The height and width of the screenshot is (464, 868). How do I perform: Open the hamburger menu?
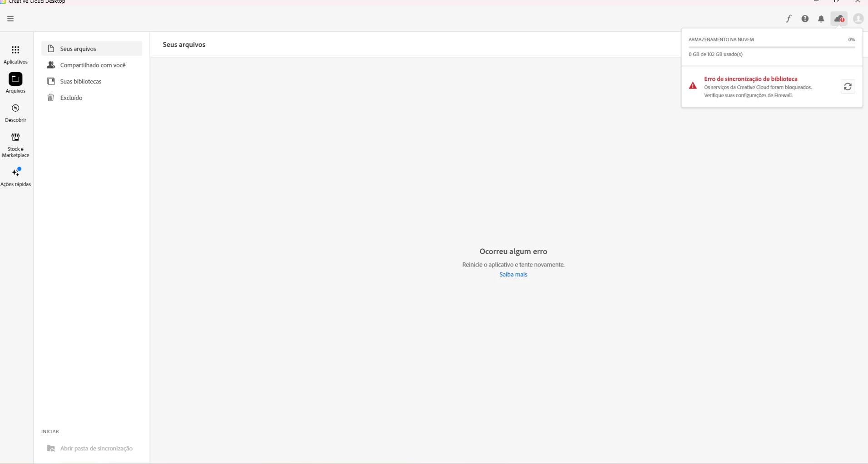pos(10,19)
